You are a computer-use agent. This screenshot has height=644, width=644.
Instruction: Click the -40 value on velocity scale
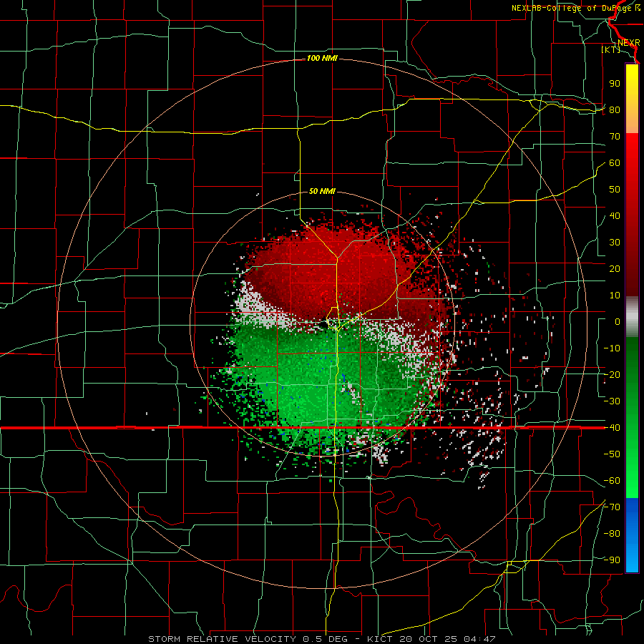612,428
